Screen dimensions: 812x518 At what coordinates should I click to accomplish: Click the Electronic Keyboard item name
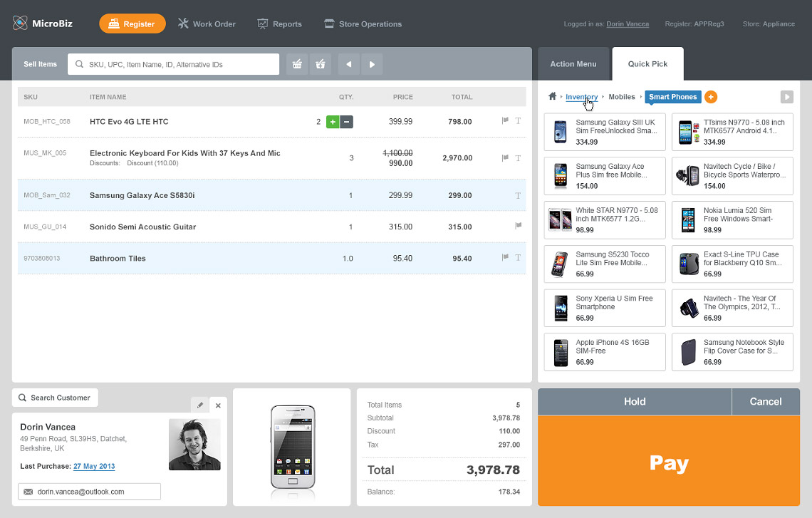185,153
